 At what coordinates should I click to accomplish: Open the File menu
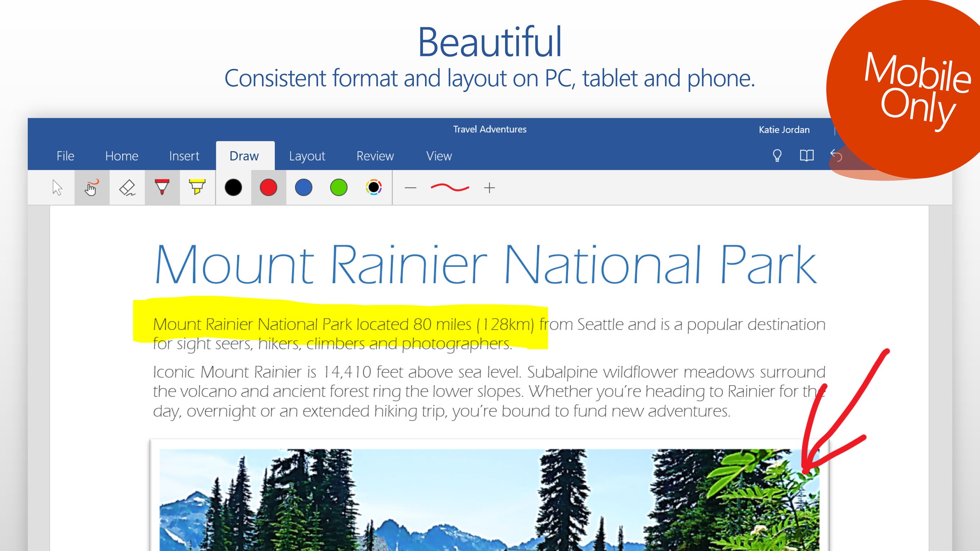(x=65, y=156)
